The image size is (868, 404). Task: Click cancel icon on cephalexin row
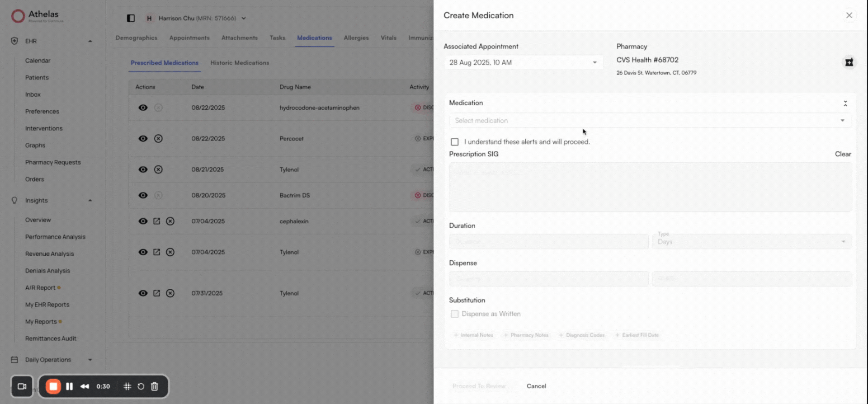[170, 221]
